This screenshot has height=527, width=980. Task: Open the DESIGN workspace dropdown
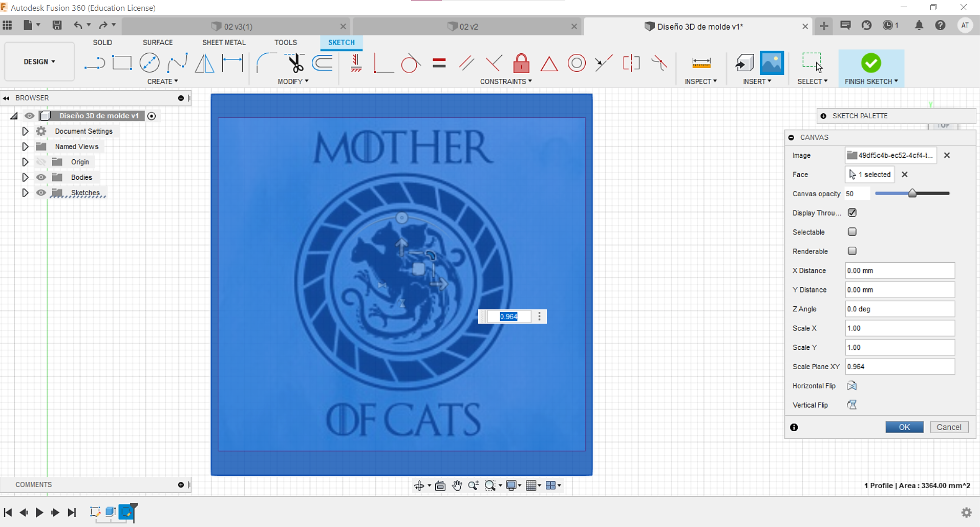coord(39,61)
